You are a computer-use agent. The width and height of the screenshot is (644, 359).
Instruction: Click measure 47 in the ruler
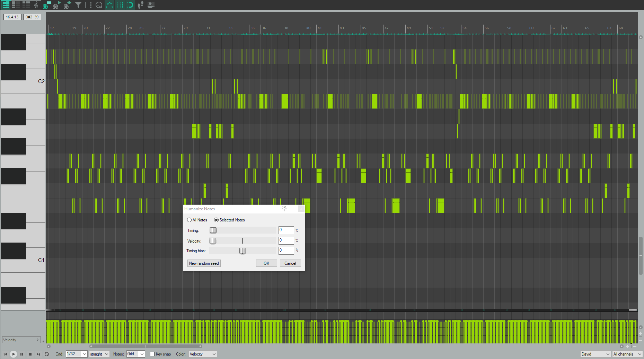pyautogui.click(x=386, y=28)
